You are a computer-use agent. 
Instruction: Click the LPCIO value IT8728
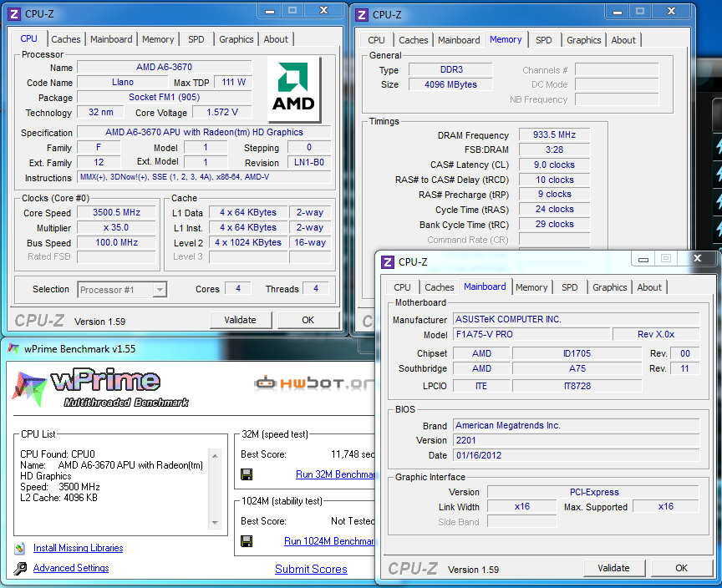(x=577, y=386)
